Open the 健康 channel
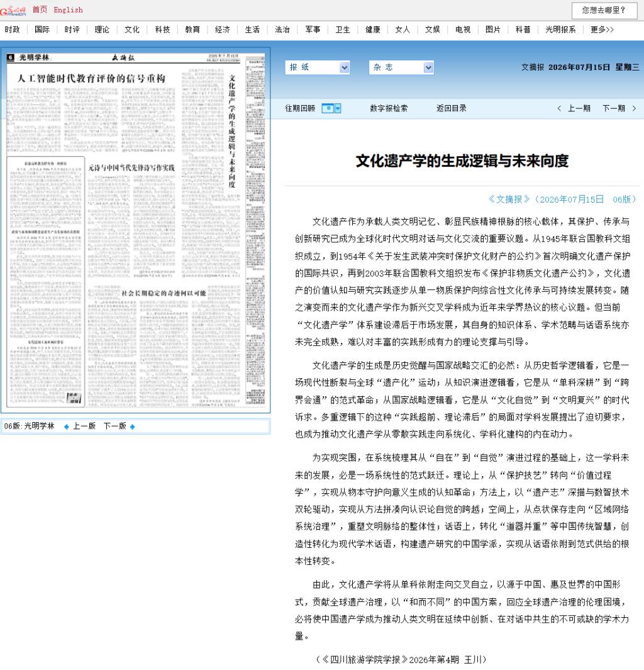 (373, 30)
